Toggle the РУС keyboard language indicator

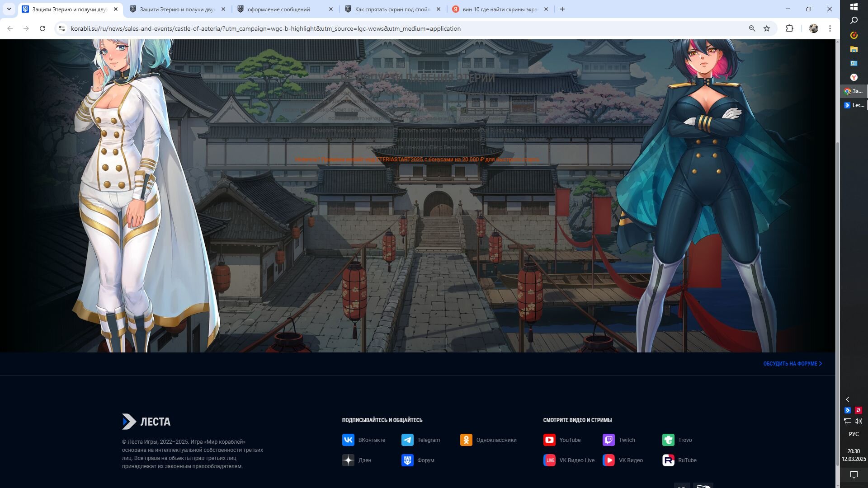(x=854, y=434)
